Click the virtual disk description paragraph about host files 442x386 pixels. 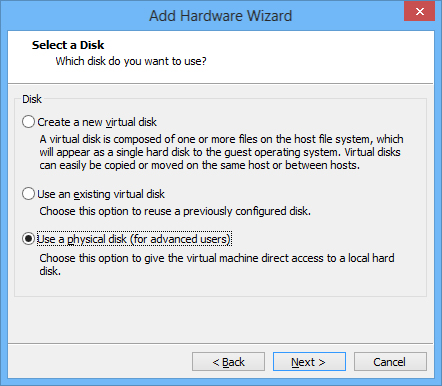(221, 152)
